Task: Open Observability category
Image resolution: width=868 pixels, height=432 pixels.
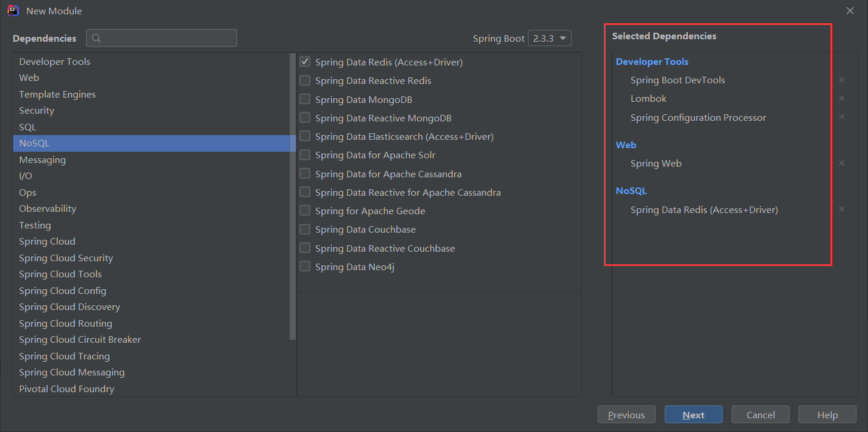Action: point(151,208)
